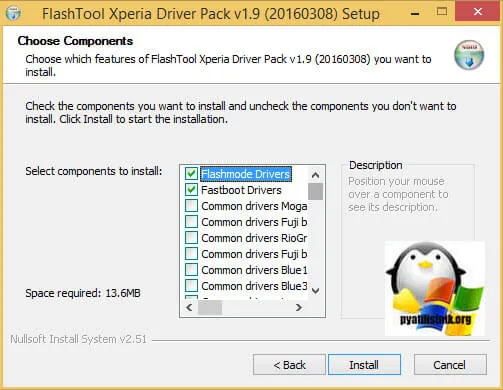
Task: Go back with the Back button
Action: 289,365
